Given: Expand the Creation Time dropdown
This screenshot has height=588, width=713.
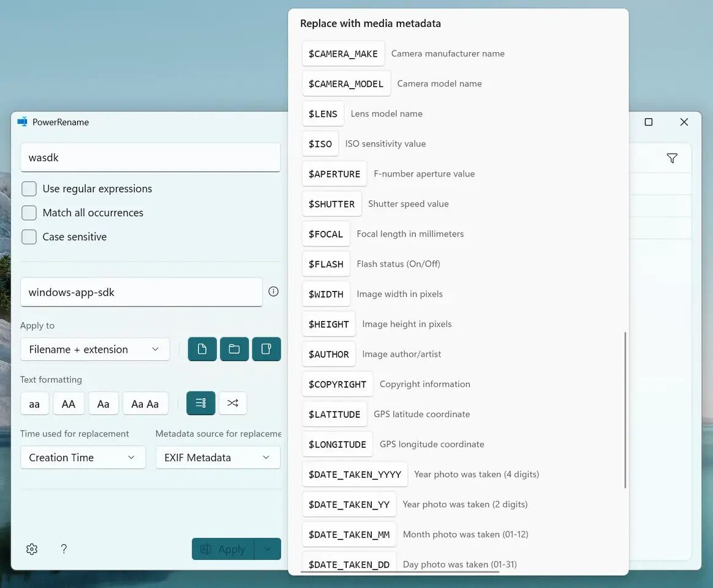Looking at the screenshot, I should click(x=83, y=458).
